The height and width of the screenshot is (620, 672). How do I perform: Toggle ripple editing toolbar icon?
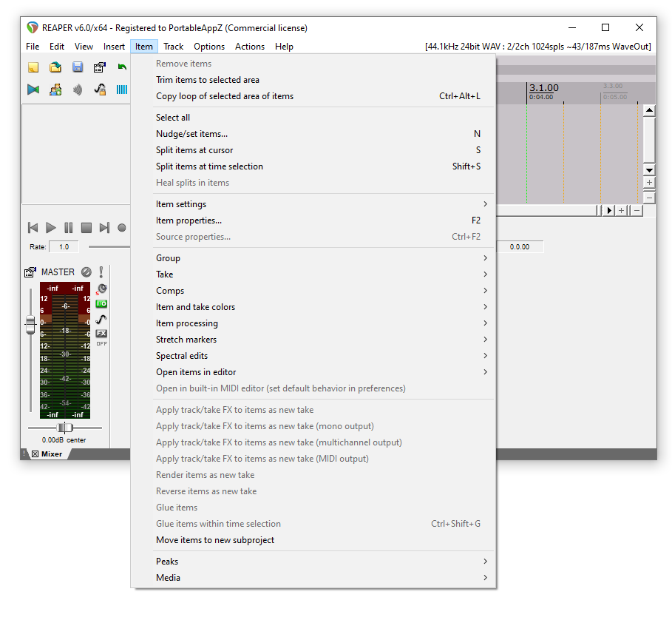78,90
